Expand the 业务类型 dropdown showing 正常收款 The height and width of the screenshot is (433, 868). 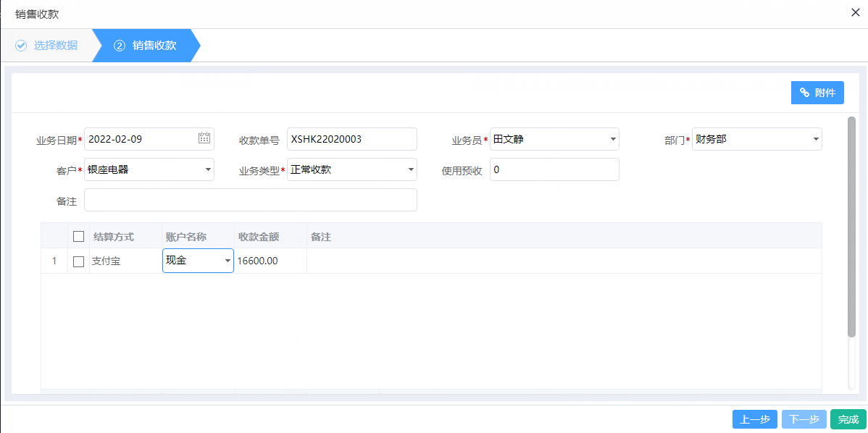coord(410,169)
